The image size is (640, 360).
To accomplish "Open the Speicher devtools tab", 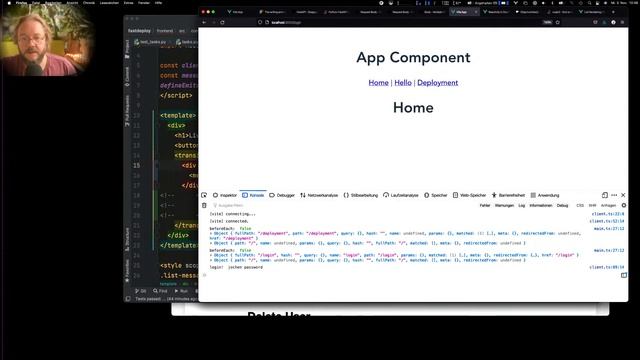I will (x=436, y=195).
